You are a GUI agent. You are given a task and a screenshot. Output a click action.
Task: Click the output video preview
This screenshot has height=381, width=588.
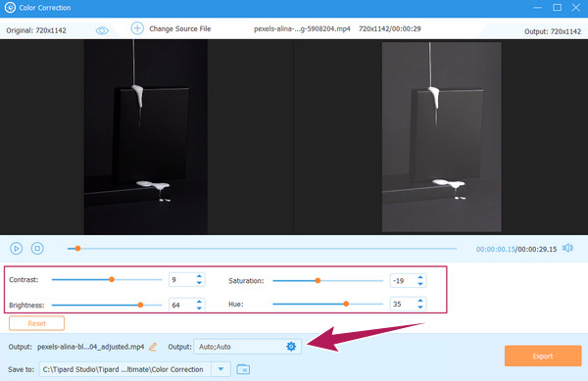[x=441, y=137]
